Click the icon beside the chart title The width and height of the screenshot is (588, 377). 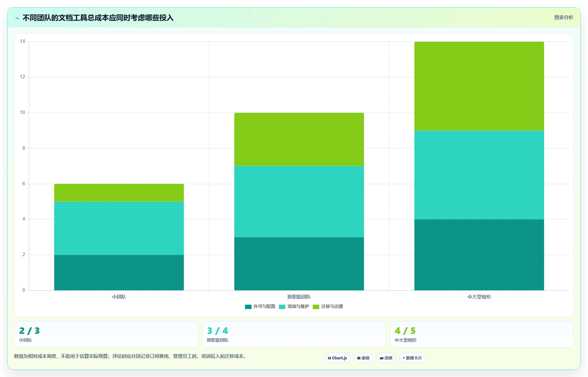pyautogui.click(x=17, y=18)
